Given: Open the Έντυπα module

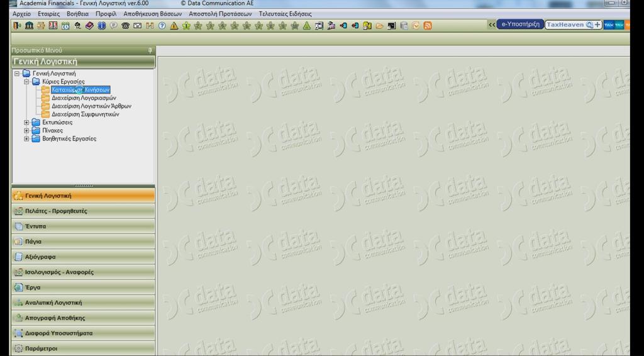Looking at the screenshot, I should coord(84,226).
